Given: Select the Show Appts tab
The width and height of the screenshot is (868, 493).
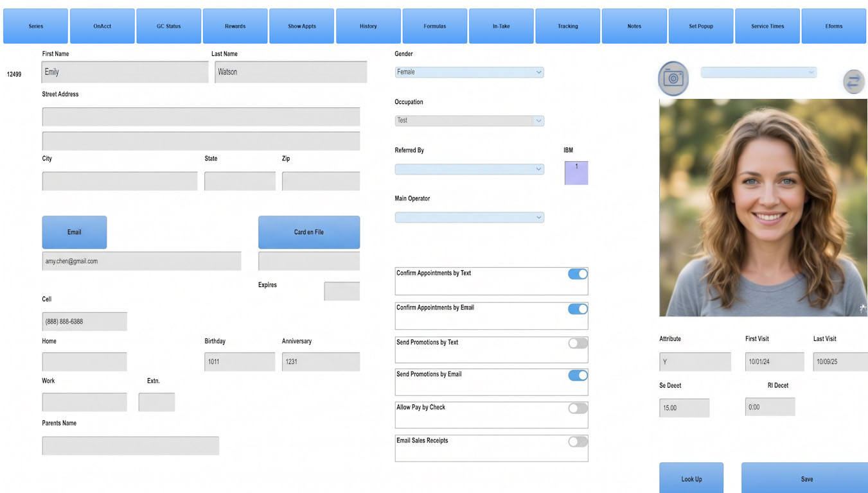Looking at the screenshot, I should [x=302, y=26].
